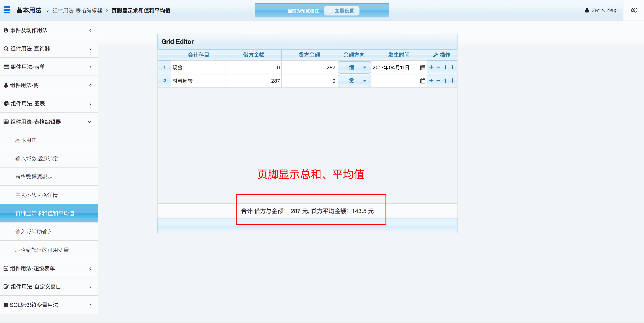
Task: Click the user icon next to Zenny Zeng
Action: (587, 10)
